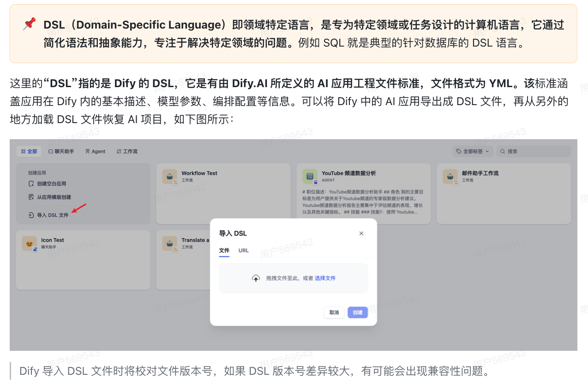Click the YouTube 频道数据分析 app icon
Viewport: 588px width, 390px height.
310,177
